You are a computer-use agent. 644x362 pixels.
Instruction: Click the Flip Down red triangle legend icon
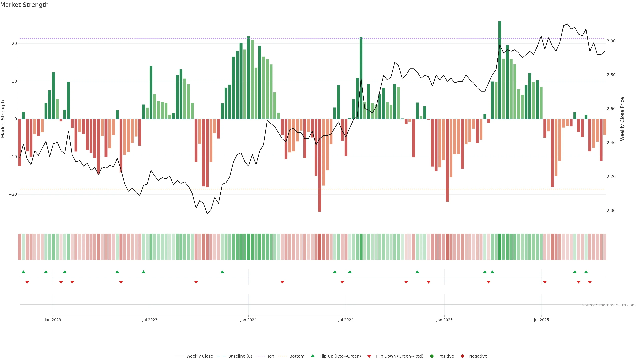click(369, 356)
